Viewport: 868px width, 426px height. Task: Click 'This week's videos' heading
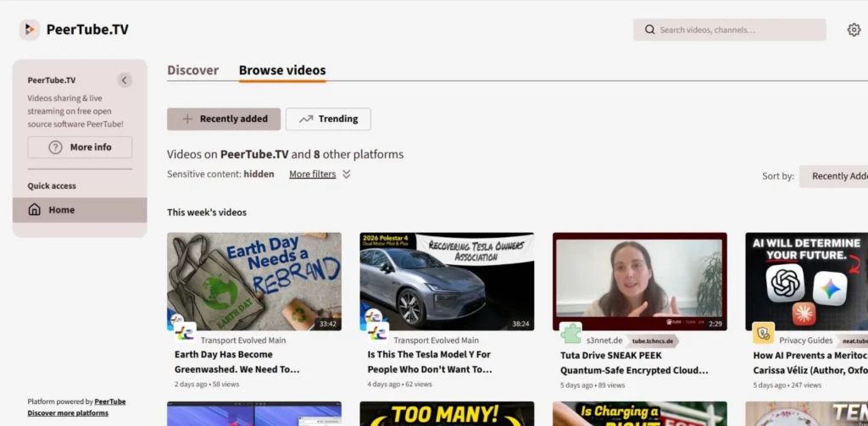point(207,213)
